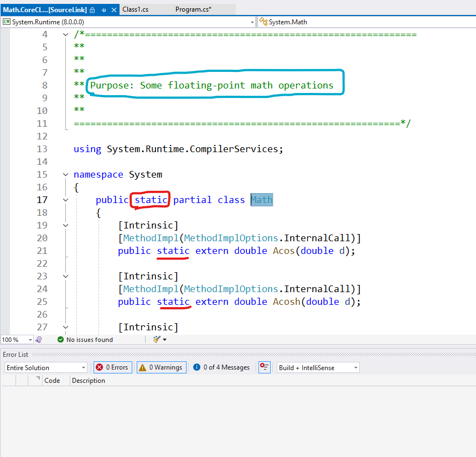Viewport: 476px width, 457px height.
Task: Click the highlighted Math class name
Action: point(262,200)
